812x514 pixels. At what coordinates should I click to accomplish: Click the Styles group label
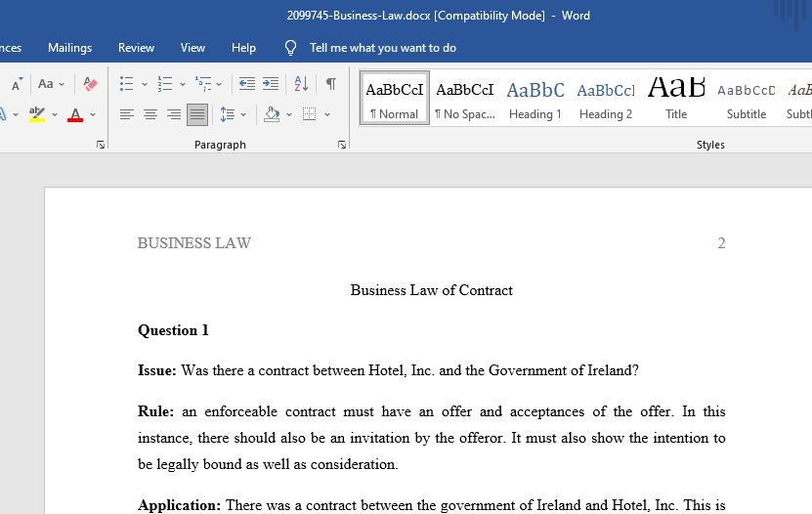click(710, 145)
